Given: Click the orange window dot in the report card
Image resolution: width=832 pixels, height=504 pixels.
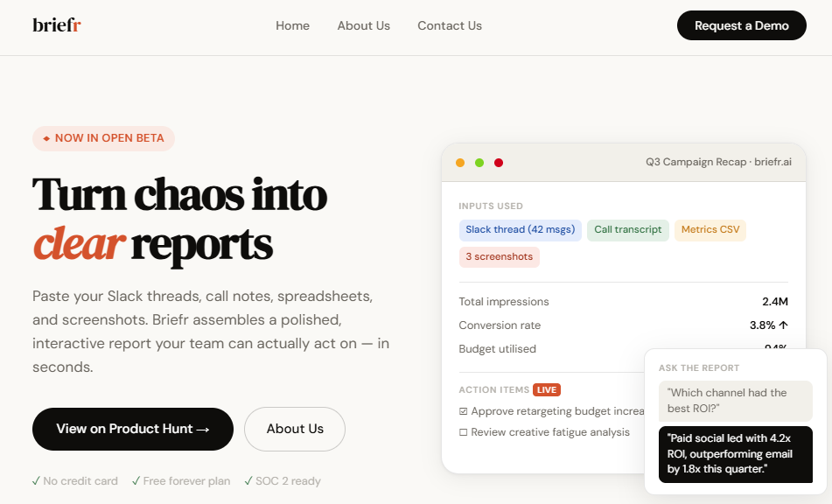Looking at the screenshot, I should 460,163.
